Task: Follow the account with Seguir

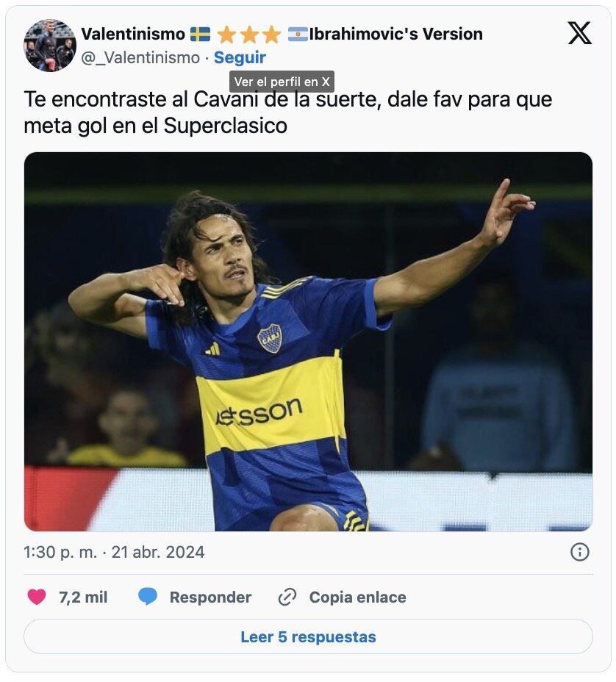Action: [x=240, y=57]
